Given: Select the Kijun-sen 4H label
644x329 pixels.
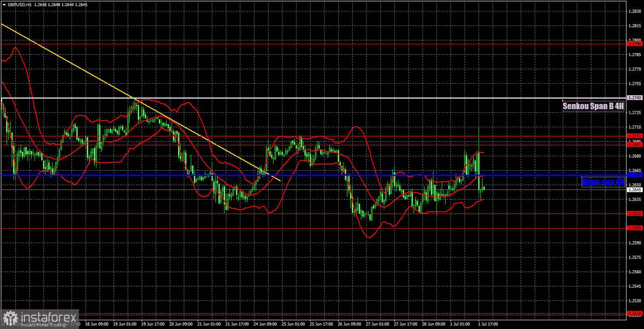Looking at the screenshot, I should [x=603, y=182].
